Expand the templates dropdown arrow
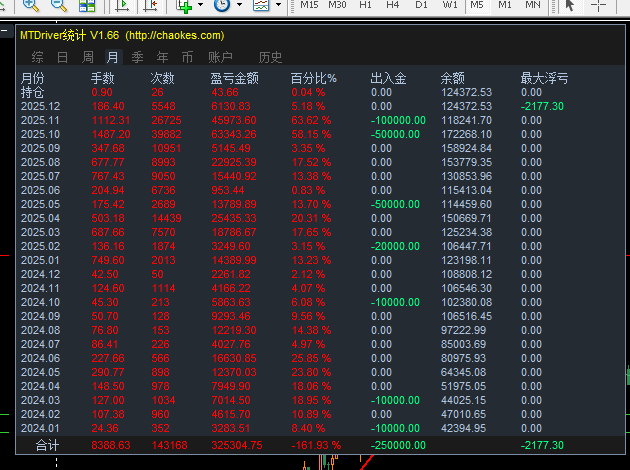 click(278, 5)
